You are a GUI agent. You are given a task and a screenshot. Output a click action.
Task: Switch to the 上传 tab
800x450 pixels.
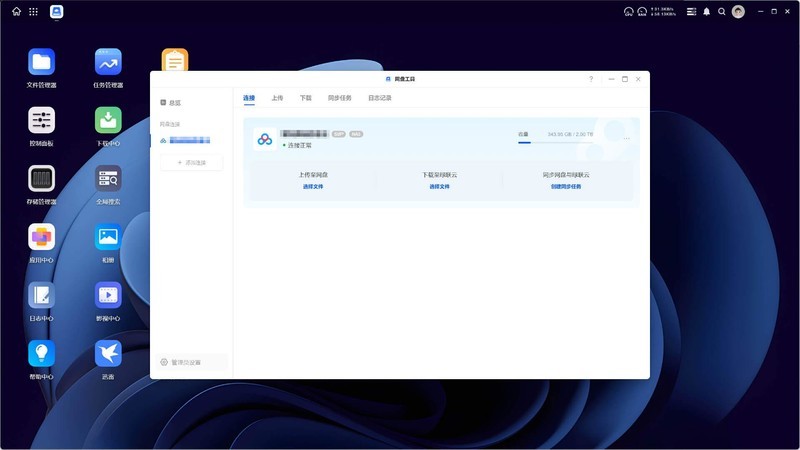[x=277, y=98]
